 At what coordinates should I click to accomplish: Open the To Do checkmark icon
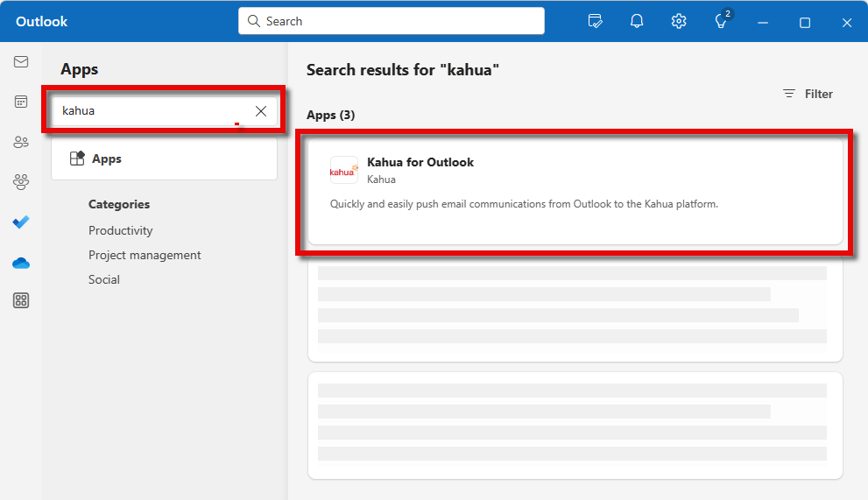tap(21, 222)
